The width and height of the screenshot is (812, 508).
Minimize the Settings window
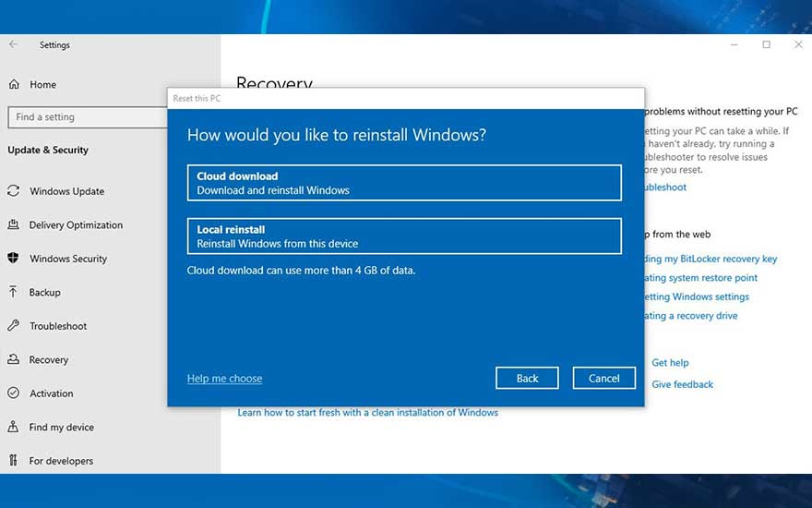734,44
